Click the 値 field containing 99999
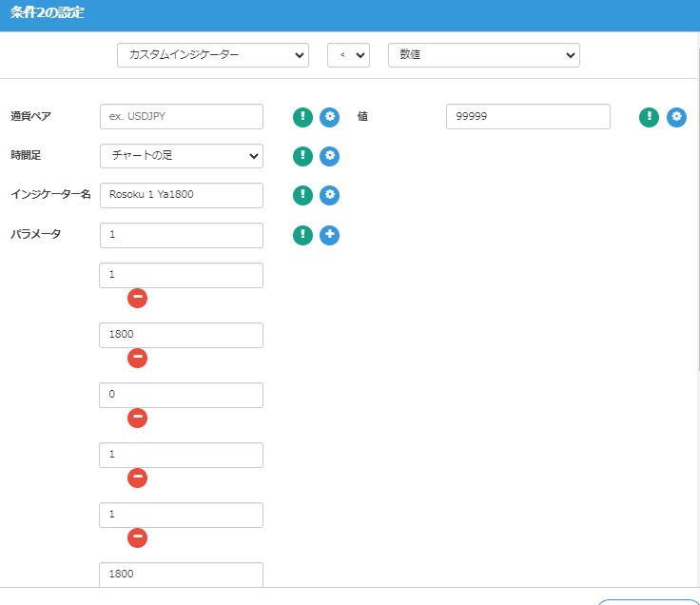Image resolution: width=700 pixels, height=605 pixels. [x=527, y=116]
